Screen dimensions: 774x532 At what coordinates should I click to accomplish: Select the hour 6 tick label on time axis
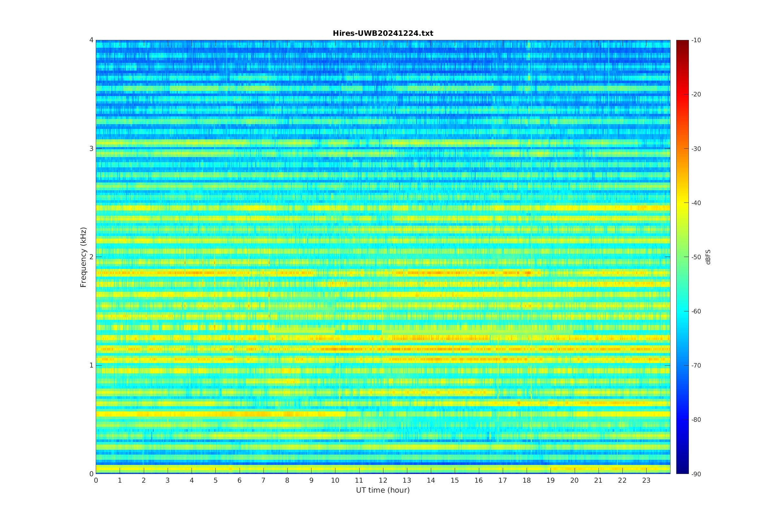tap(239, 480)
